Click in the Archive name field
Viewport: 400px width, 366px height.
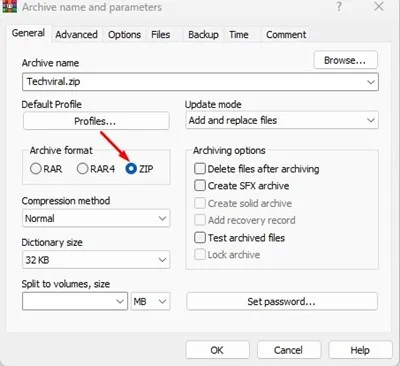tap(200, 82)
